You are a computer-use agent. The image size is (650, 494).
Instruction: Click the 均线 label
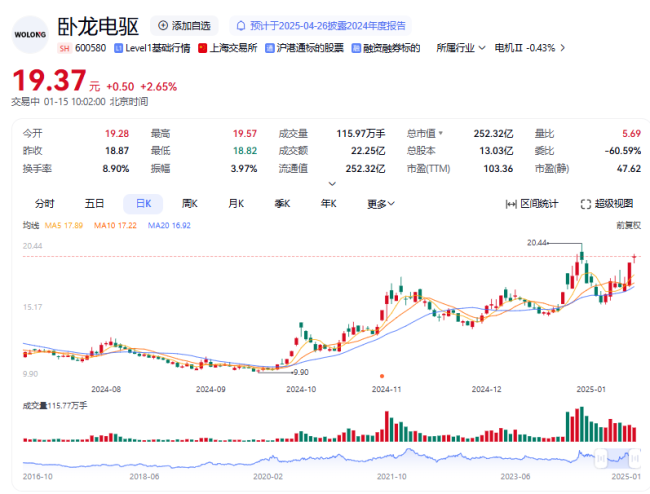(x=31, y=225)
